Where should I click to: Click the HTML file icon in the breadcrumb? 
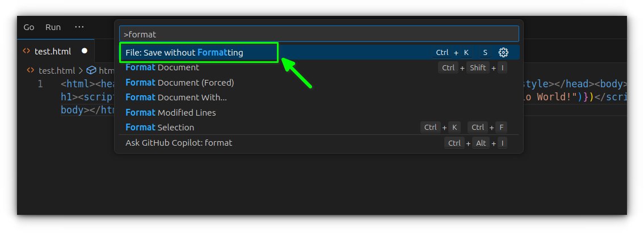pyautogui.click(x=31, y=71)
